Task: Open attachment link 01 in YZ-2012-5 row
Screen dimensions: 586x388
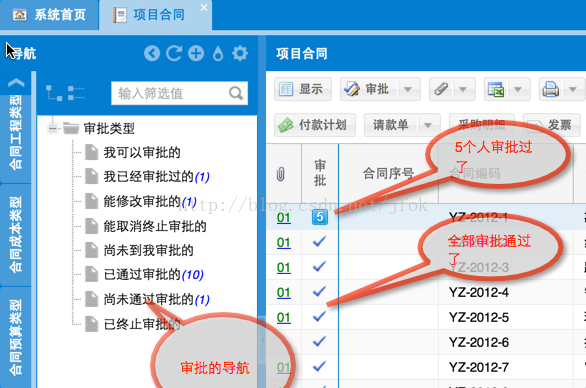Action: pyautogui.click(x=284, y=317)
